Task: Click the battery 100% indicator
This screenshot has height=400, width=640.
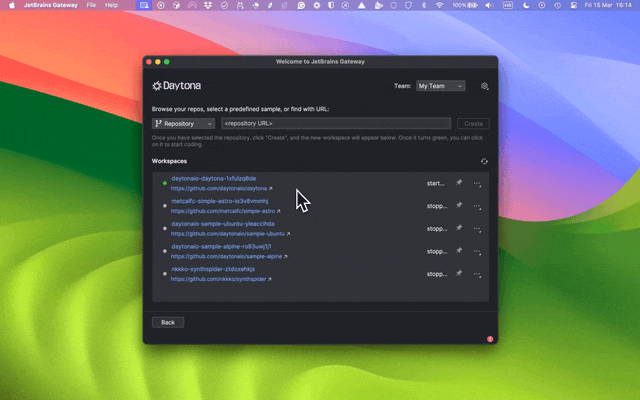Action: tap(465, 5)
